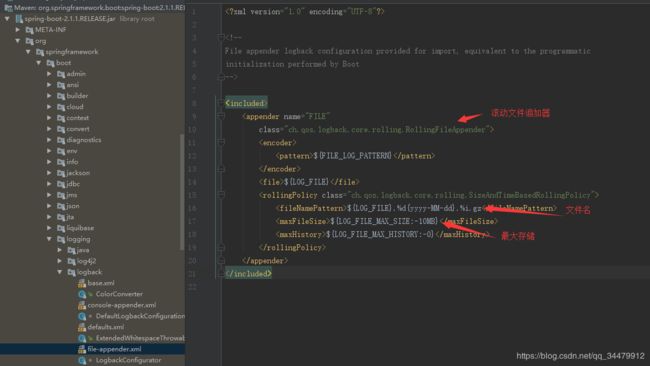
Task: Click the logging package folder icon
Action: 61,239
